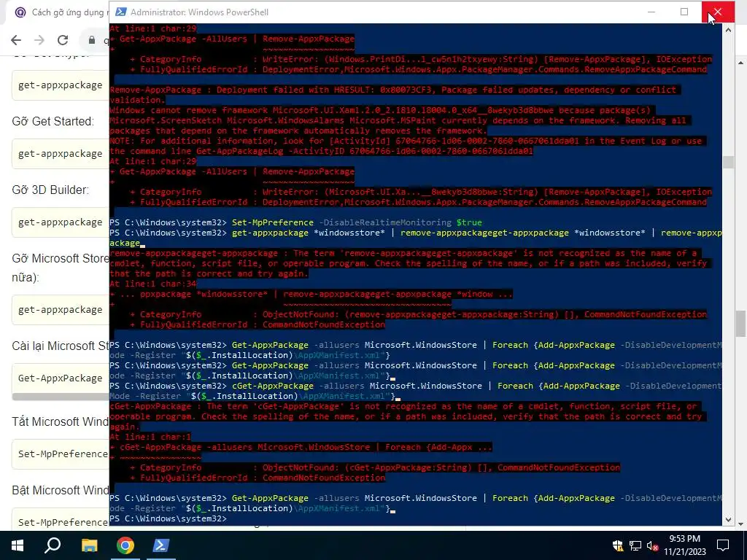This screenshot has width=747, height=560.
Task: Click the 'Set-MpPreference -DisableRealtimeMonitoring $true' command line
Action: pyautogui.click(x=295, y=222)
